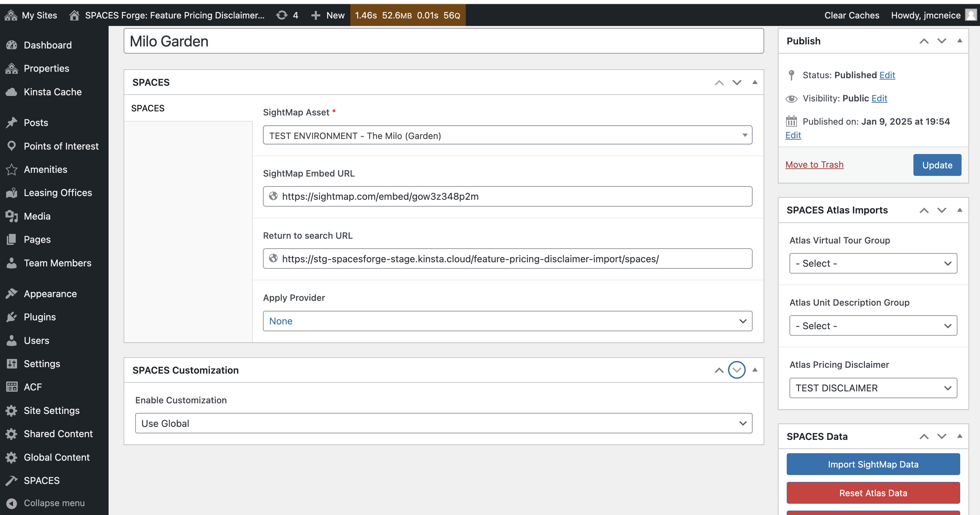Open Global Content menu item
This screenshot has height=515, width=980.
pos(54,457)
